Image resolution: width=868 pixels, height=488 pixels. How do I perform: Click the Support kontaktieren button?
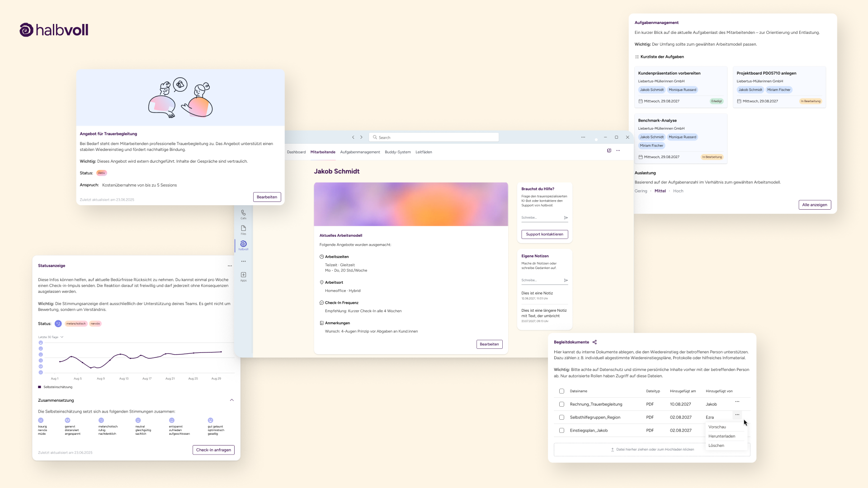click(x=544, y=235)
